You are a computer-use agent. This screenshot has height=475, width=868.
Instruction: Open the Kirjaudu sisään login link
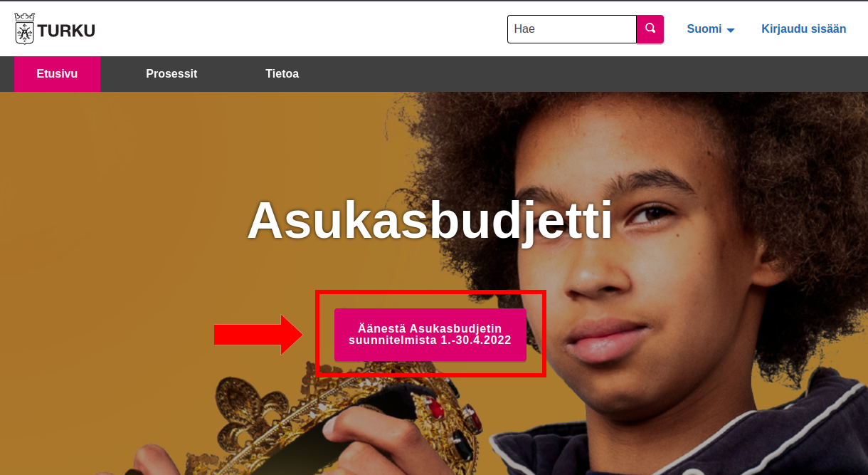(804, 29)
